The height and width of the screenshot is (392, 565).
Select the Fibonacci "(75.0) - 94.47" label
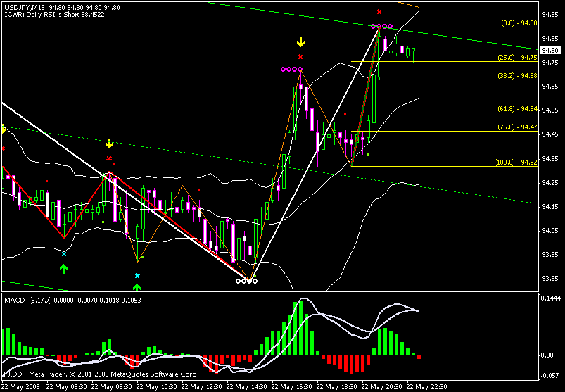tap(517, 127)
